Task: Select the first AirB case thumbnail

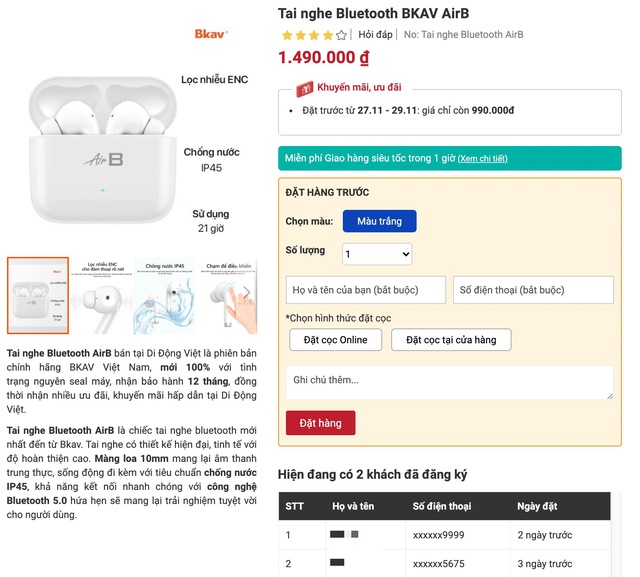Action: coord(38,296)
